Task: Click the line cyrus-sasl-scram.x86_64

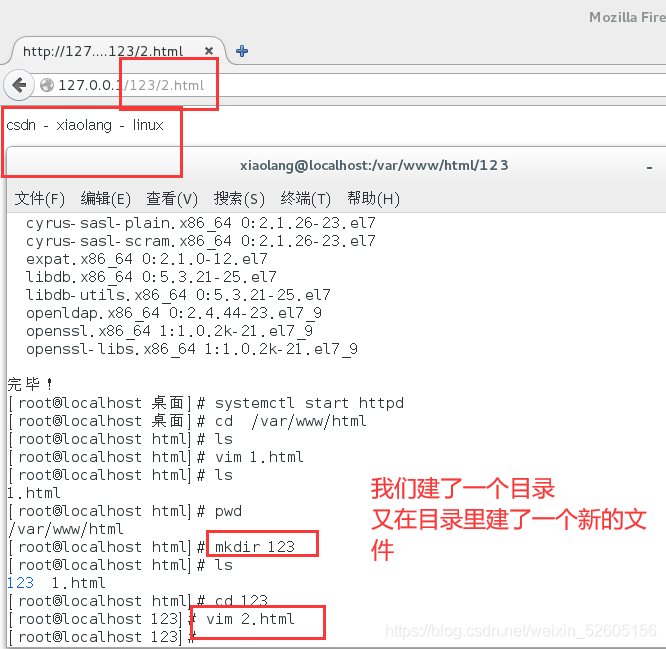Action: coord(200,241)
